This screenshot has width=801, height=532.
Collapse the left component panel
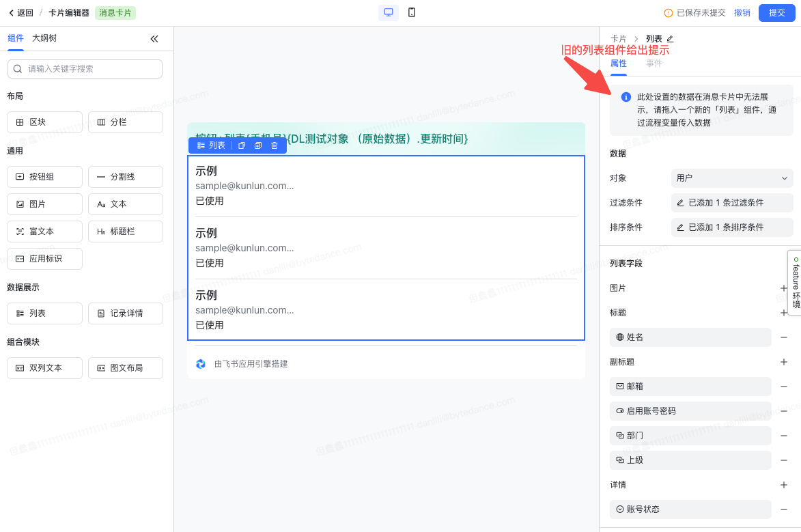click(154, 39)
